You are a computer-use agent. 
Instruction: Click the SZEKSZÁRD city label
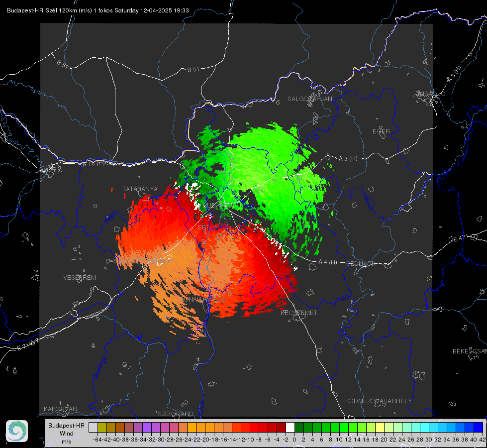coord(176,414)
